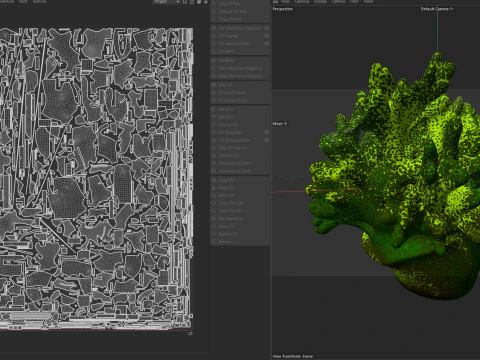This screenshot has height=360, width=480.
Task: Open the viewport Panel menu
Action: pyautogui.click(x=368, y=2)
